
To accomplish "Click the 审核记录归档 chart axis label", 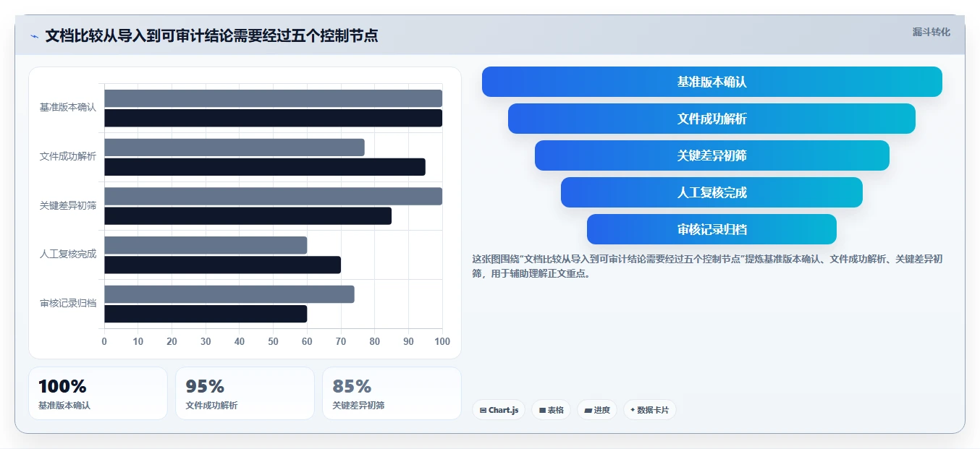I will coord(68,303).
